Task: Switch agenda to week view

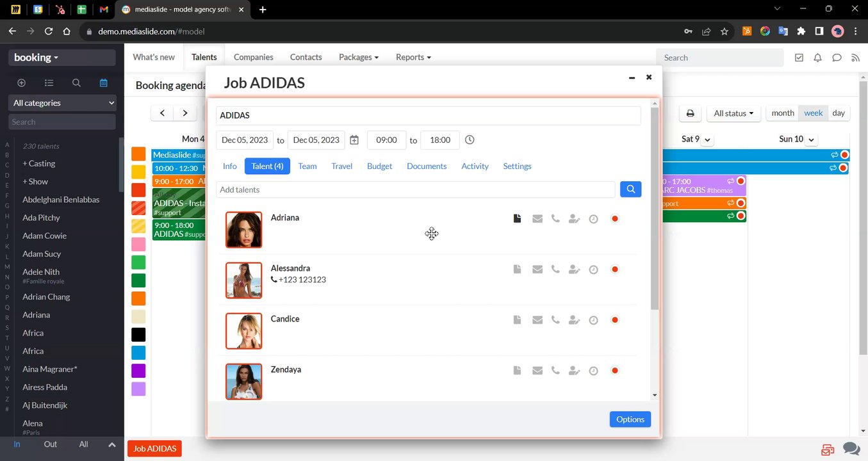Action: [x=814, y=113]
